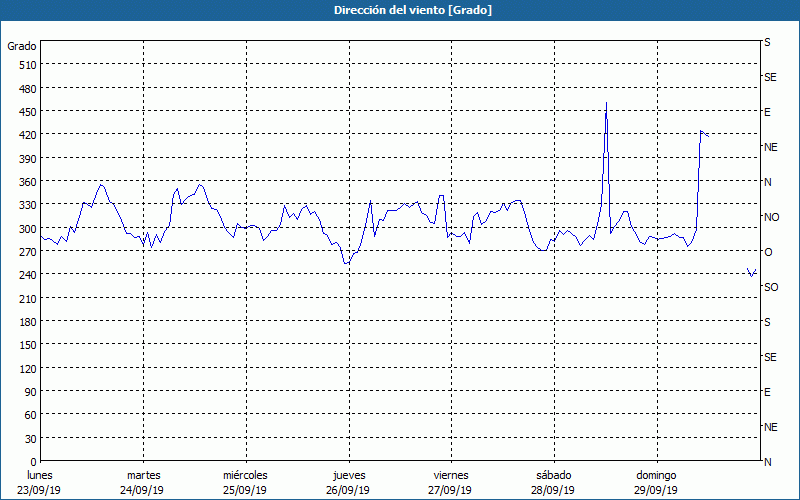Select the 'E' compass label beside the 450 gridline
Viewport: 800px width, 500px height.
tap(767, 112)
